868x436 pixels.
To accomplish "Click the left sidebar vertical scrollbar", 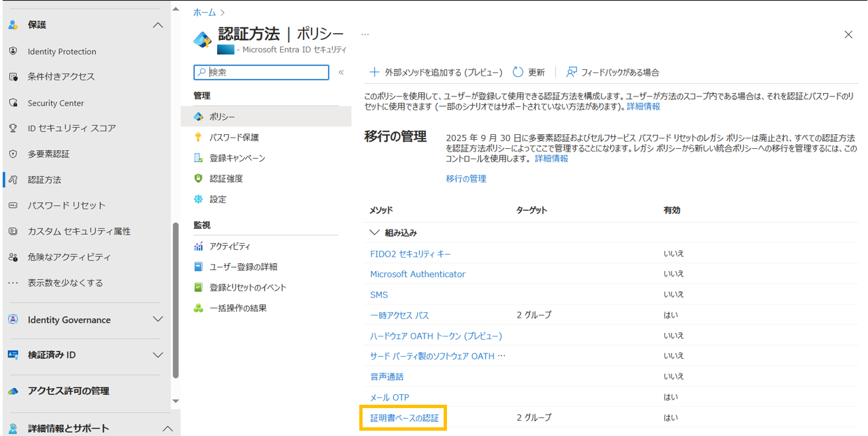I will (x=175, y=299).
